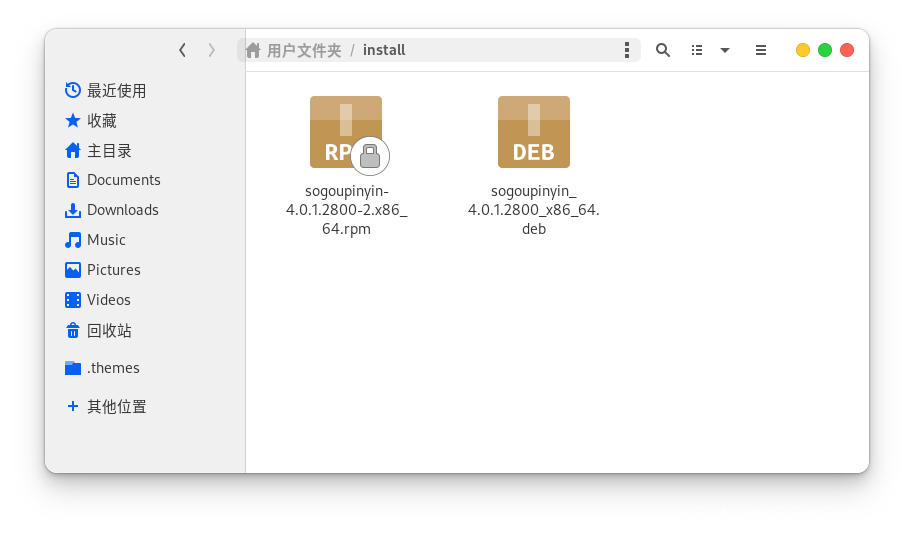This screenshot has height=534, width=914.
Task: Click the Documents page icon
Action: coord(73,180)
